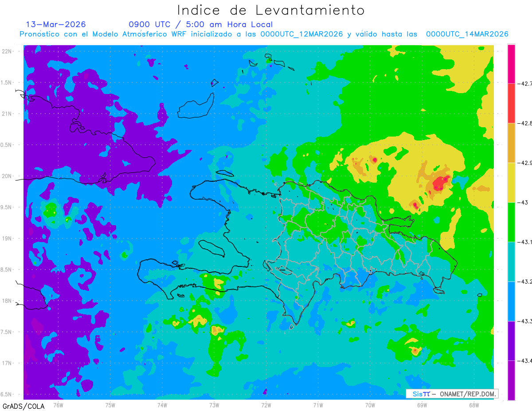Click the "74W" longitude label
532x411 pixels.
pyautogui.click(x=162, y=405)
